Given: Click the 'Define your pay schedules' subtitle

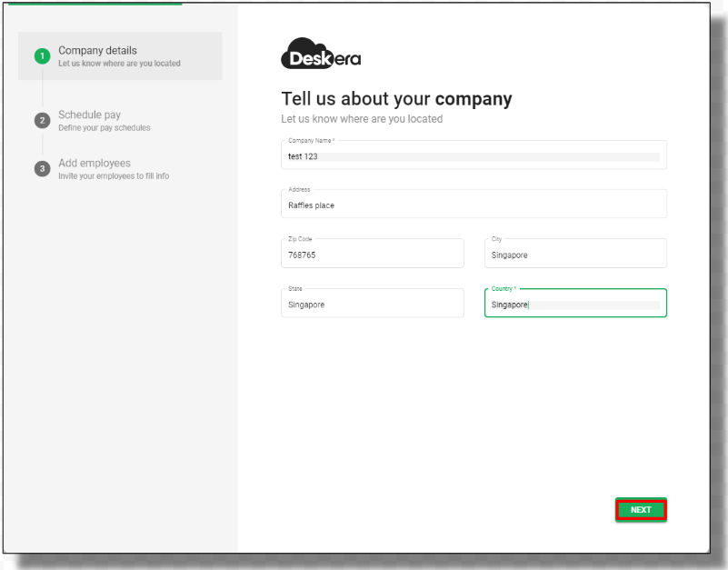Looking at the screenshot, I should (x=104, y=128).
